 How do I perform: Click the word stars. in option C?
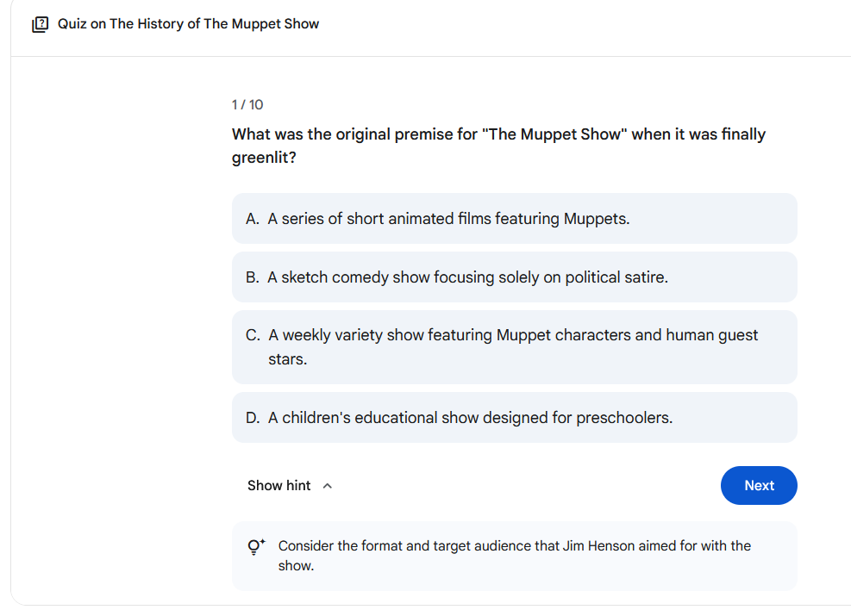click(x=288, y=359)
